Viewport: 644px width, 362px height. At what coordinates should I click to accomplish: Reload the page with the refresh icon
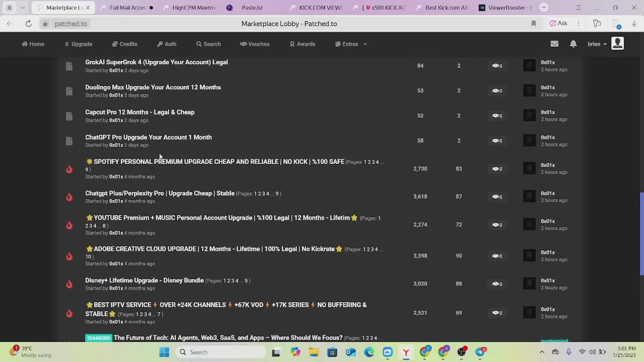coord(29,24)
